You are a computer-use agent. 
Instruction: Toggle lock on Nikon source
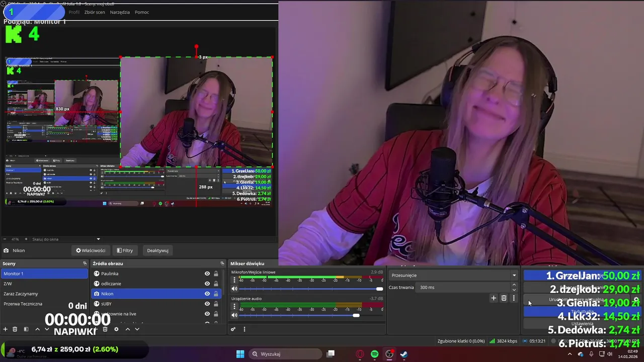216,294
